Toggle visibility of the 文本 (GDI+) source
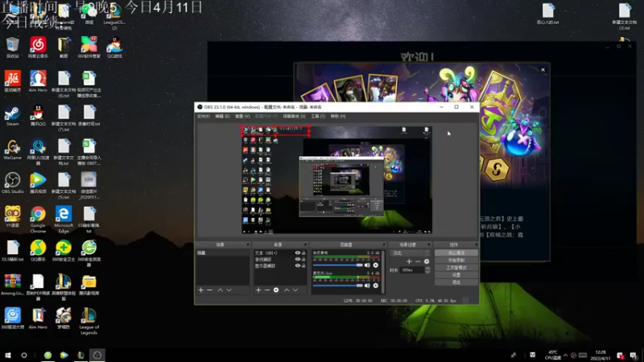Screen dimensions: 644x362 coord(298,253)
